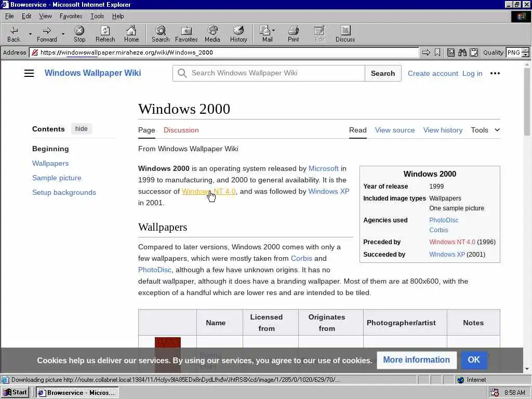Open the History toolbar pane
This screenshot has height=399, width=532.
(238, 34)
